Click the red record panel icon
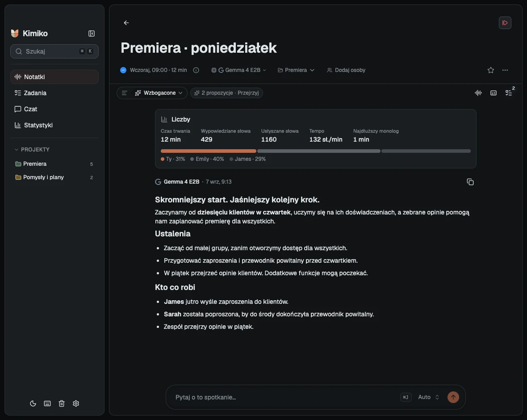Screen dimensions: 527x420 click(x=505, y=23)
